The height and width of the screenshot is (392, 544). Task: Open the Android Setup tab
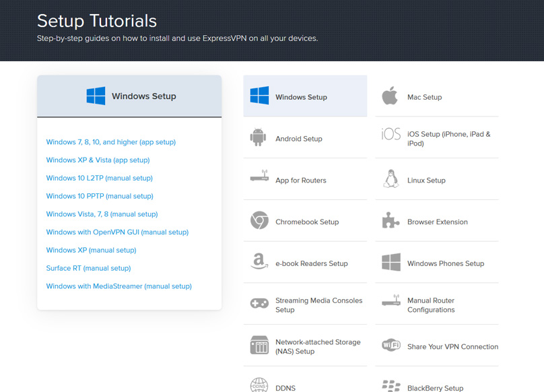[305, 137]
